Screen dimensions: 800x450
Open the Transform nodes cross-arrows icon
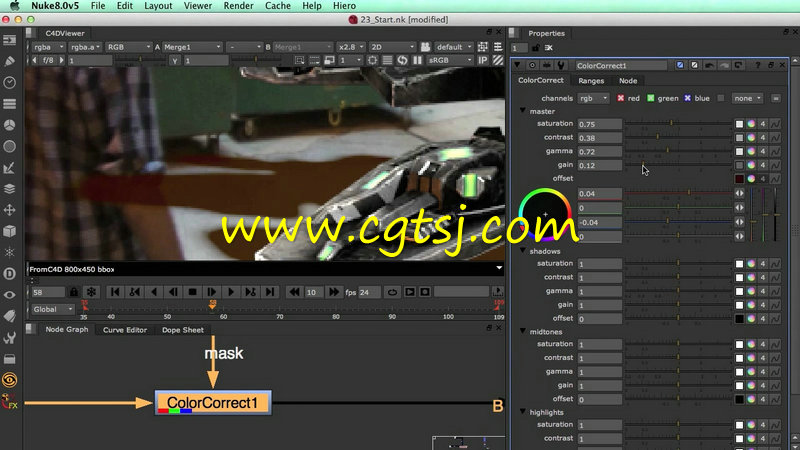tap(9, 210)
